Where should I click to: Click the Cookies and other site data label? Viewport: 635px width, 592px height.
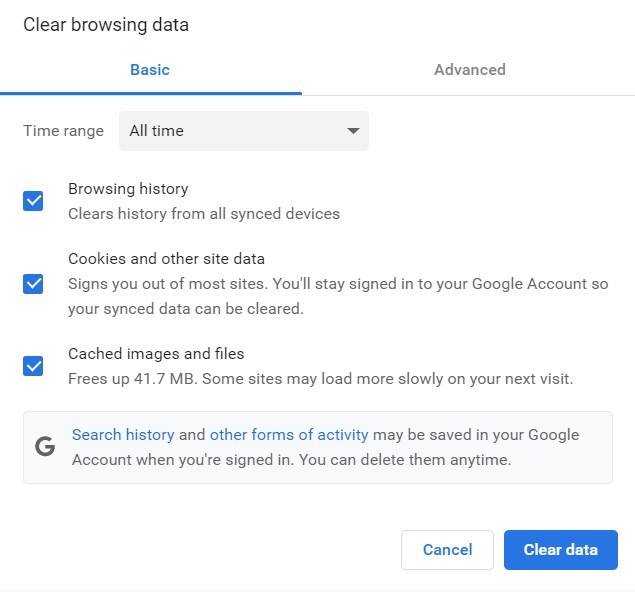166,259
